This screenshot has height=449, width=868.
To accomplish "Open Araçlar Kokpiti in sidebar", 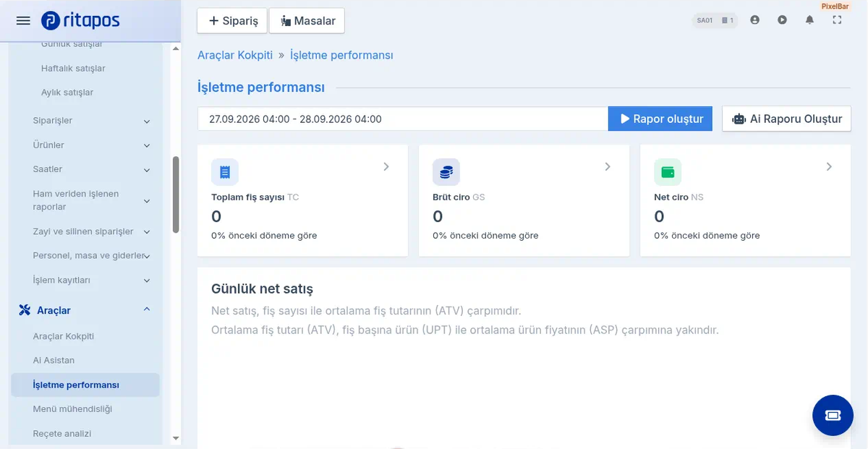I will (x=64, y=336).
